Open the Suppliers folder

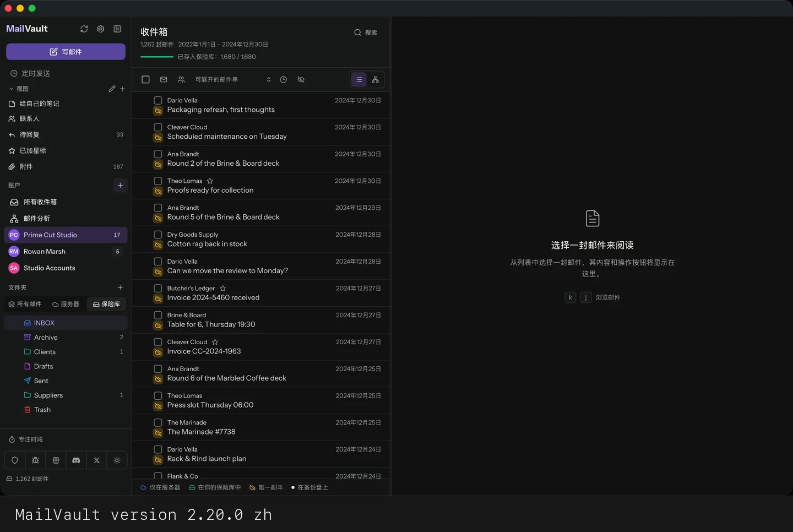66,395
